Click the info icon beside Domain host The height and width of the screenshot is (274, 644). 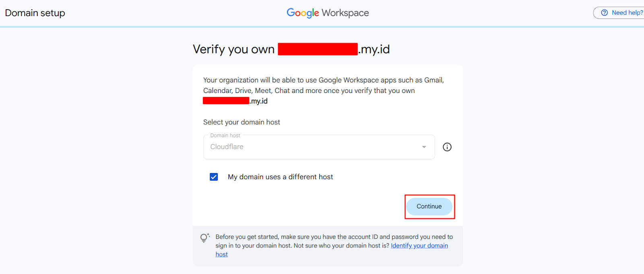point(447,147)
